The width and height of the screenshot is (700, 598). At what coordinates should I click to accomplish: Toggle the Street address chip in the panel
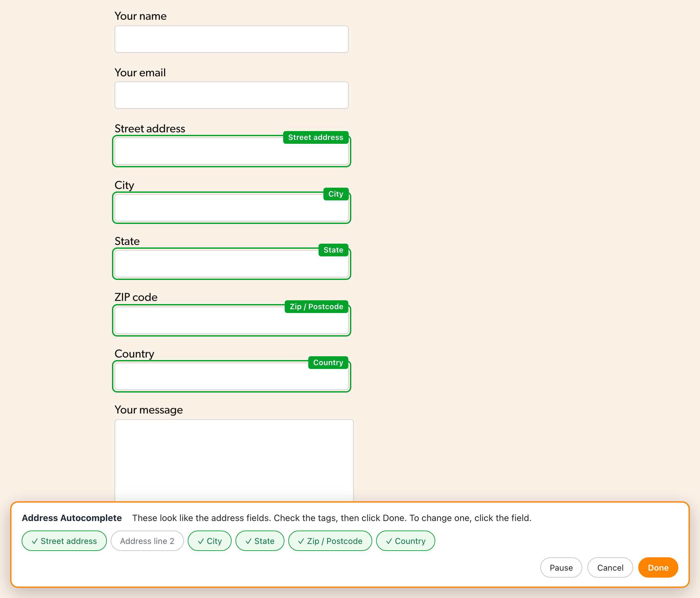click(64, 541)
